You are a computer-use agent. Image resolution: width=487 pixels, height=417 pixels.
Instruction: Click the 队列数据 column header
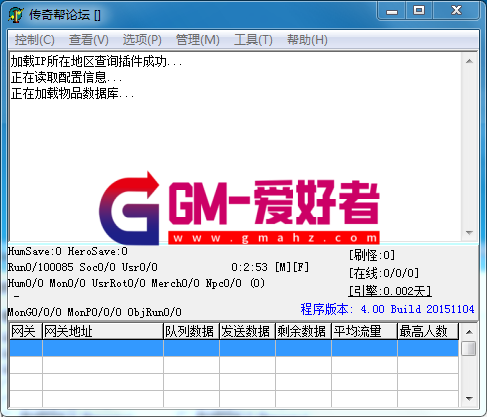[191, 331]
